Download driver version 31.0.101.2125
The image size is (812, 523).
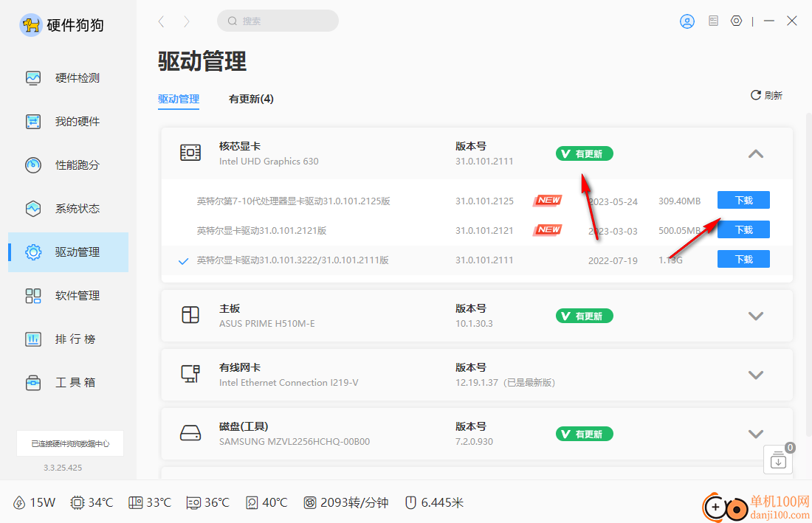pos(743,200)
